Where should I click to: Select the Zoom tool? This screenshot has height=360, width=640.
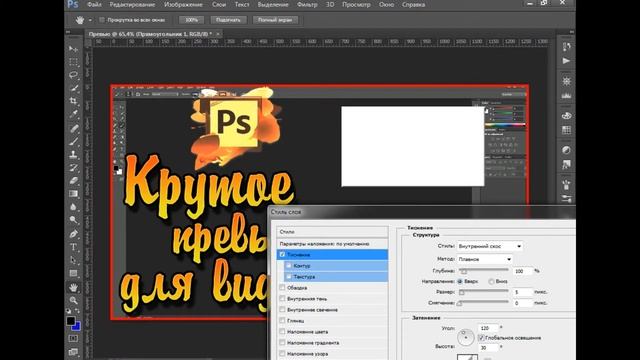tap(73, 300)
